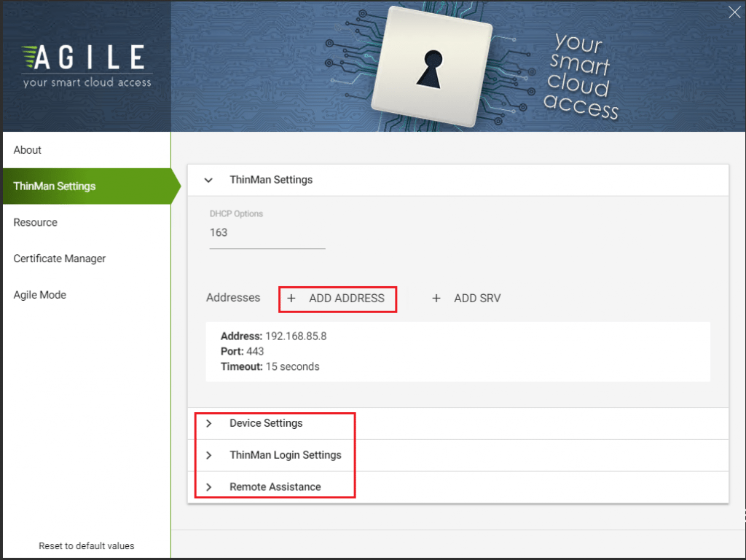
Task: Open the Device Settings row label
Action: click(x=266, y=423)
